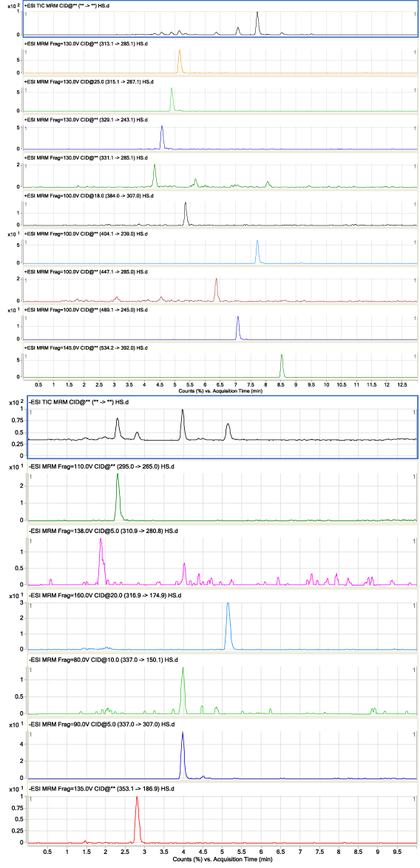Image resolution: width=420 pixels, height=868 pixels.
Task: Pick the tallest peak in the +ESI TIC trace
Action: coord(257,22)
